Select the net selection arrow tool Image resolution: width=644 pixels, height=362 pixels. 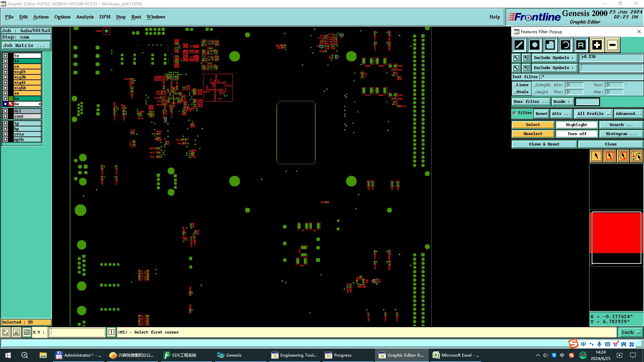(x=636, y=156)
